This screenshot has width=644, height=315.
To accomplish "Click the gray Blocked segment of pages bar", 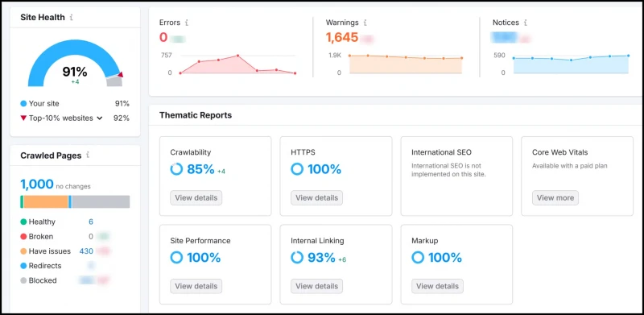I will click(x=101, y=202).
